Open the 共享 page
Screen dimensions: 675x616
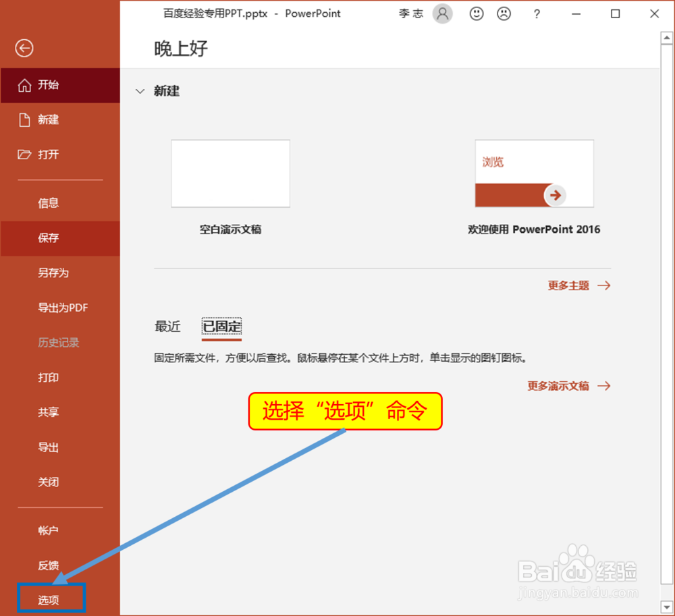[x=60, y=412]
